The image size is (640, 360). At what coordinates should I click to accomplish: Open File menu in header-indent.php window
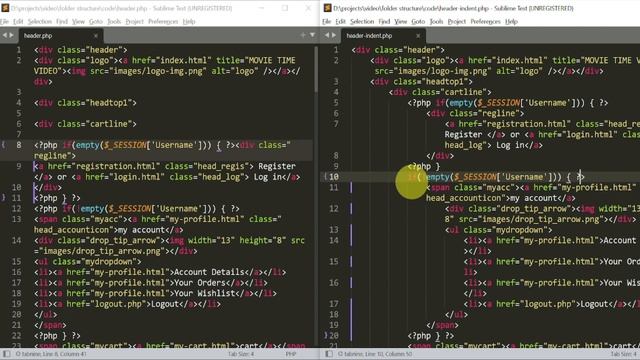click(x=327, y=22)
